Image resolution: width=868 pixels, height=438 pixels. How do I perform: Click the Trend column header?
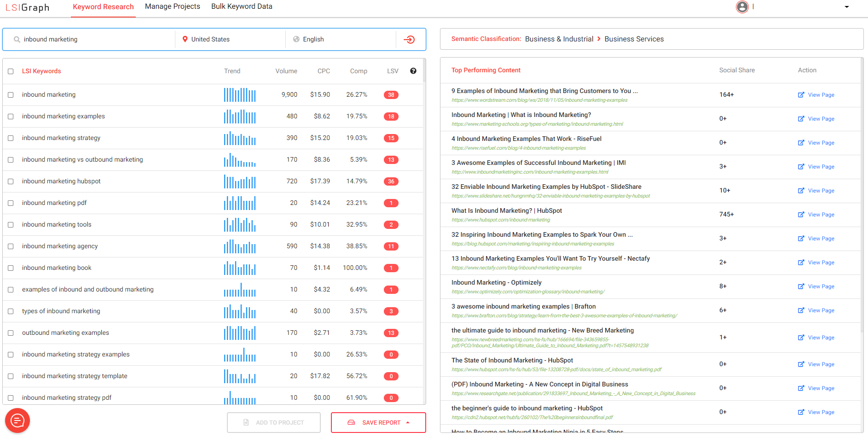[x=232, y=71]
